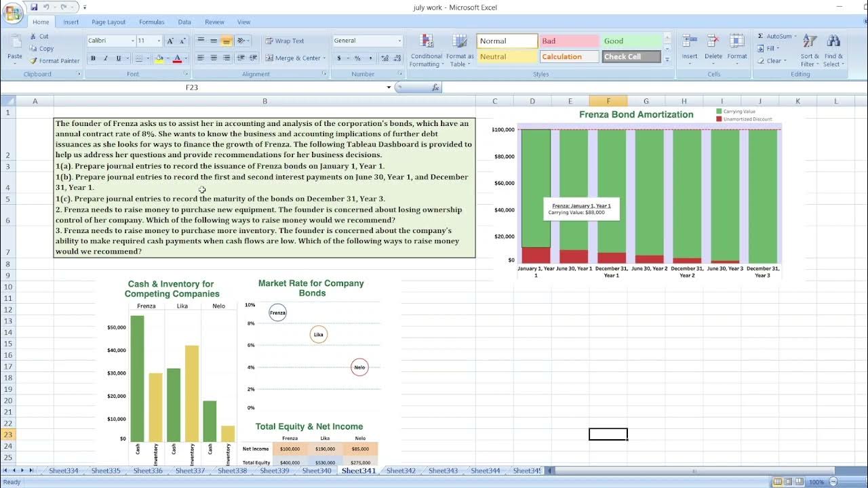This screenshot has height=488, width=868.
Task: Increase decimal places
Action: [384, 58]
